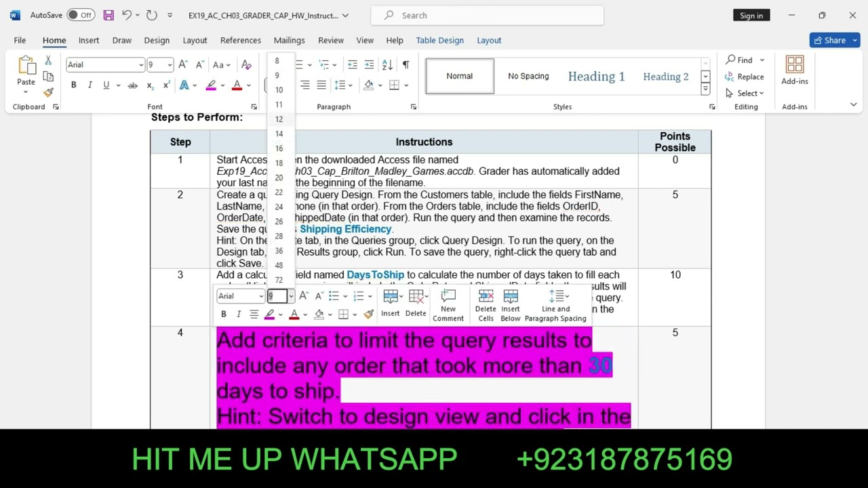Viewport: 868px width, 488px height.
Task: Decrease paragraph indent
Action: (x=352, y=65)
